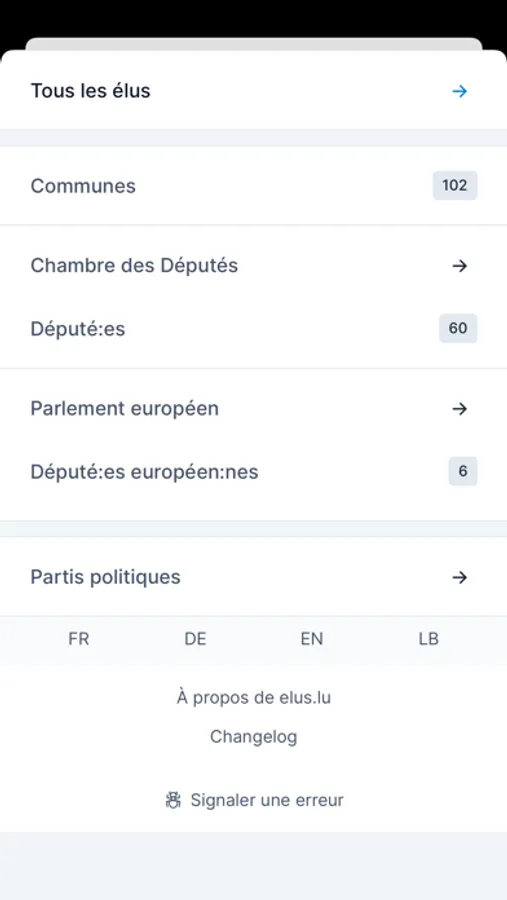
Task: Open À propos de elus.lu link
Action: coord(253,698)
